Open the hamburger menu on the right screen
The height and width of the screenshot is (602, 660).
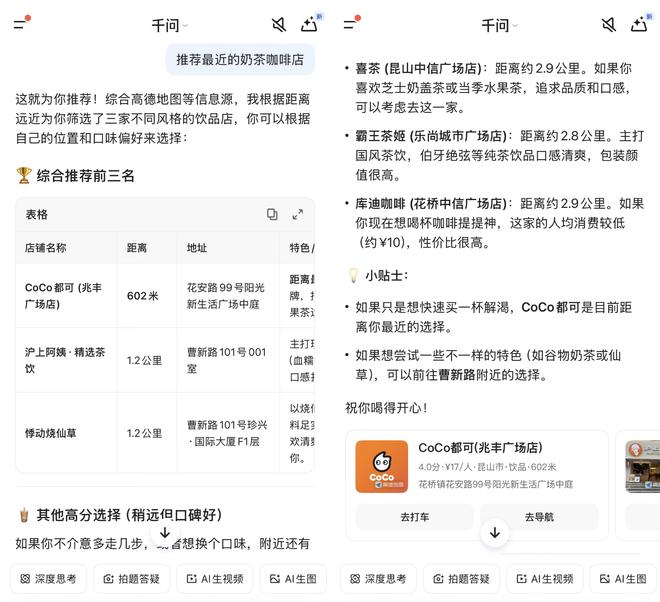click(352, 24)
